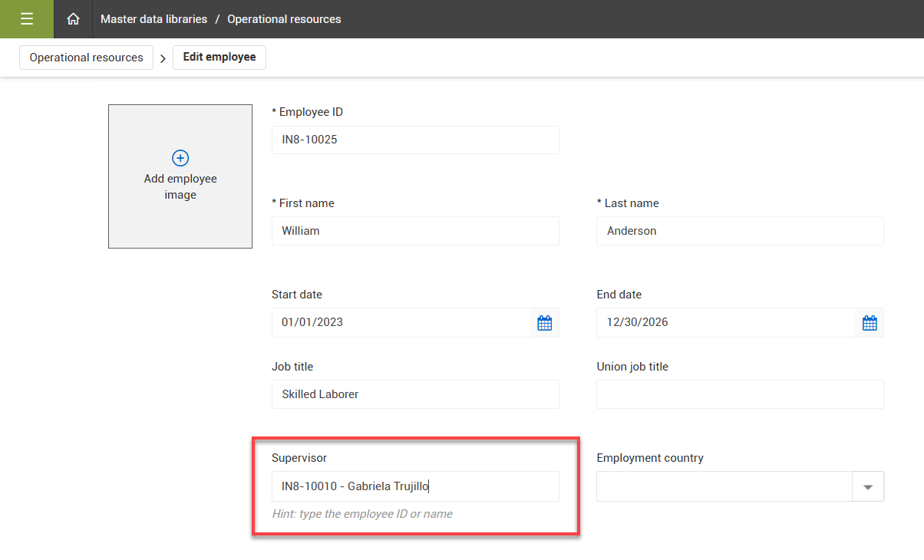The height and width of the screenshot is (560, 924).
Task: Edit the Job title field
Action: 414,394
